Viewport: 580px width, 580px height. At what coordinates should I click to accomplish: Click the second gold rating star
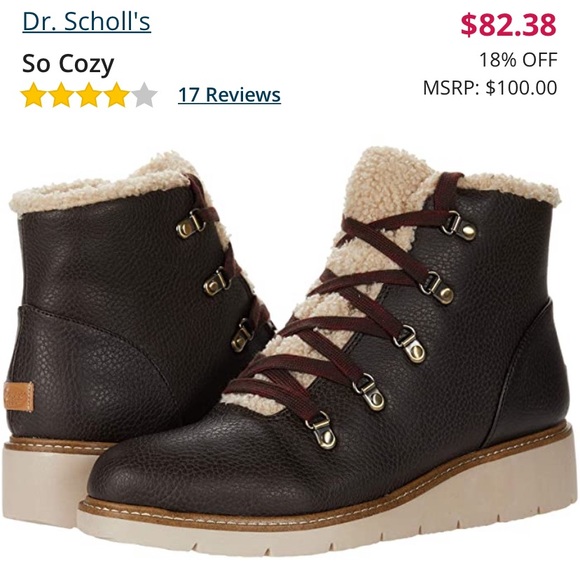pos(61,95)
